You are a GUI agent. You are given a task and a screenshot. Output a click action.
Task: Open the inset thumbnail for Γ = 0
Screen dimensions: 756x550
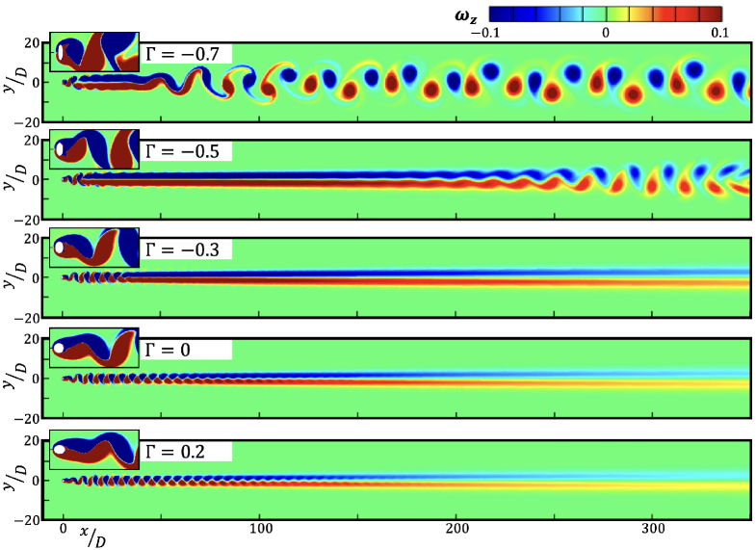click(94, 347)
